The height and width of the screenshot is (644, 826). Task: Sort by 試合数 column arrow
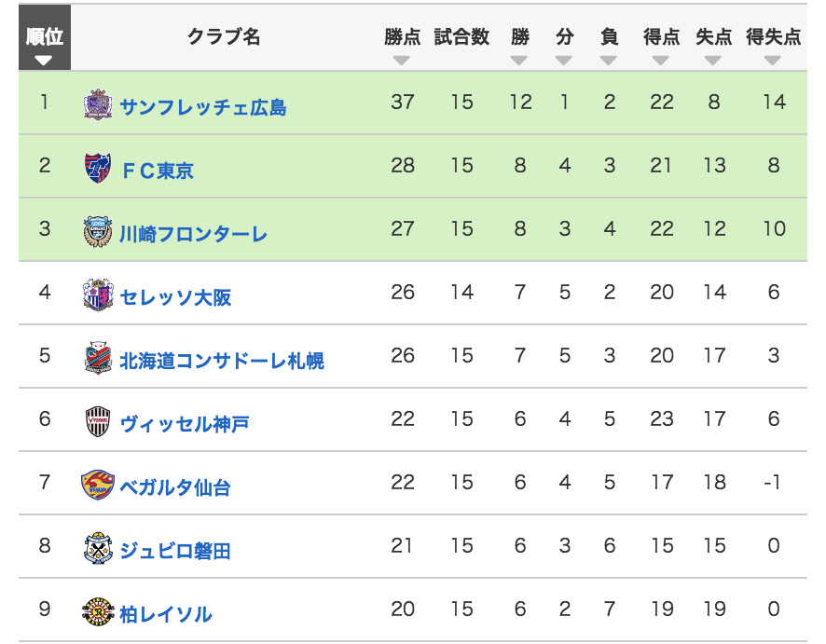pos(461,61)
